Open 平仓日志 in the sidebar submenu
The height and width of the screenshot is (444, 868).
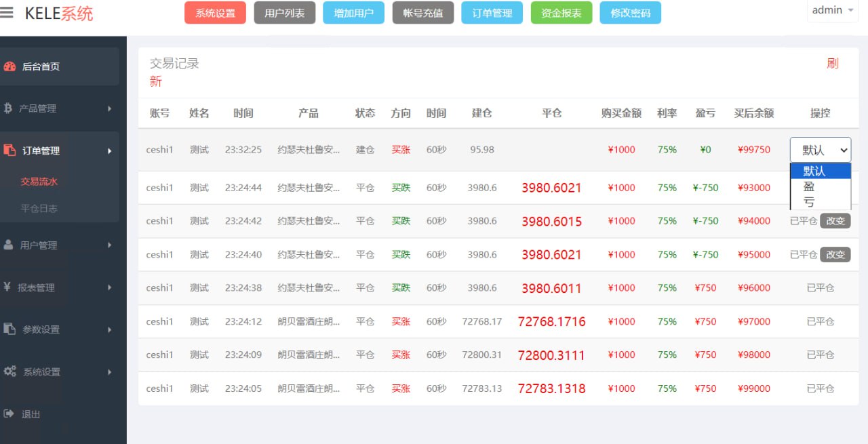click(39, 208)
